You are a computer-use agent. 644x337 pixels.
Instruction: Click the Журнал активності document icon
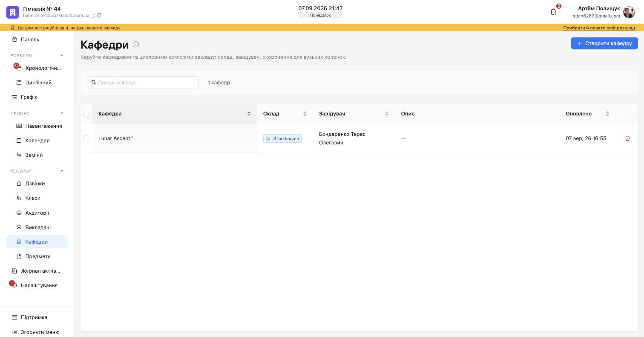(14, 271)
